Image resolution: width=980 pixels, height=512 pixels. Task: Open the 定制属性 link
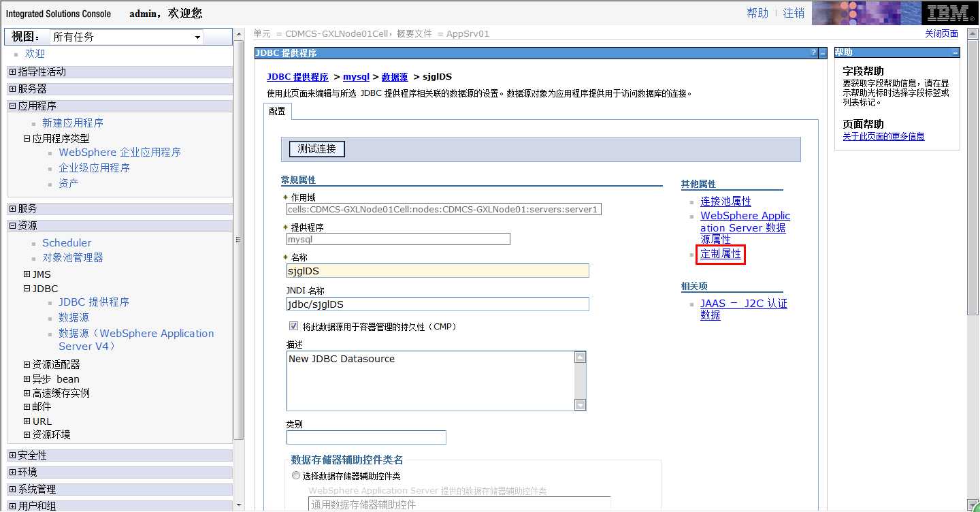(x=721, y=254)
